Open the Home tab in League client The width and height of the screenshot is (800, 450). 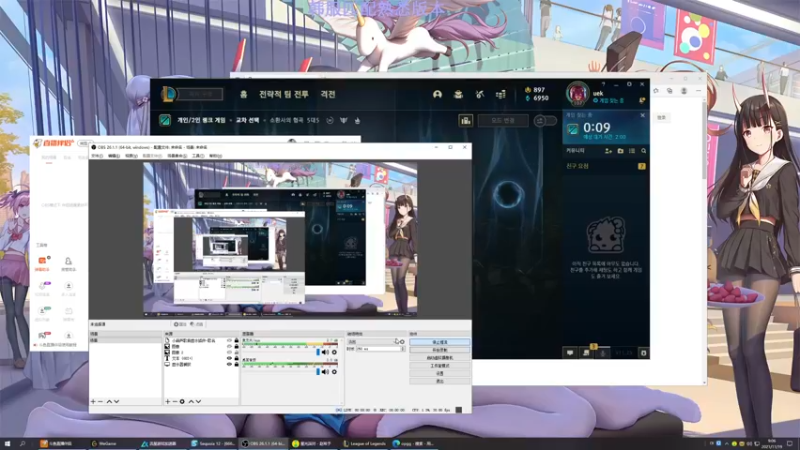244,94
